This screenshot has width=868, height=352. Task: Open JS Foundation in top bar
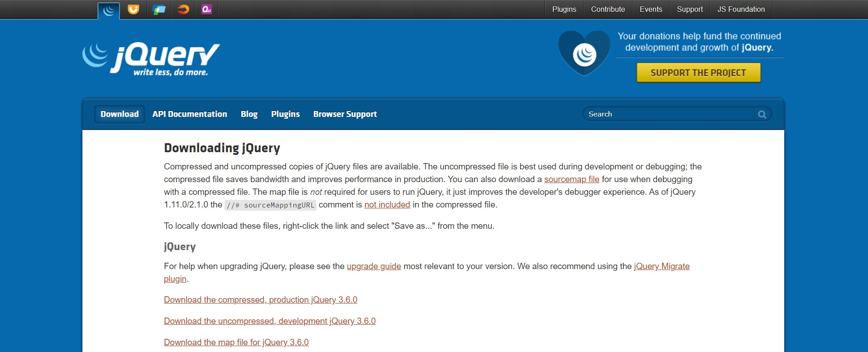click(x=741, y=10)
